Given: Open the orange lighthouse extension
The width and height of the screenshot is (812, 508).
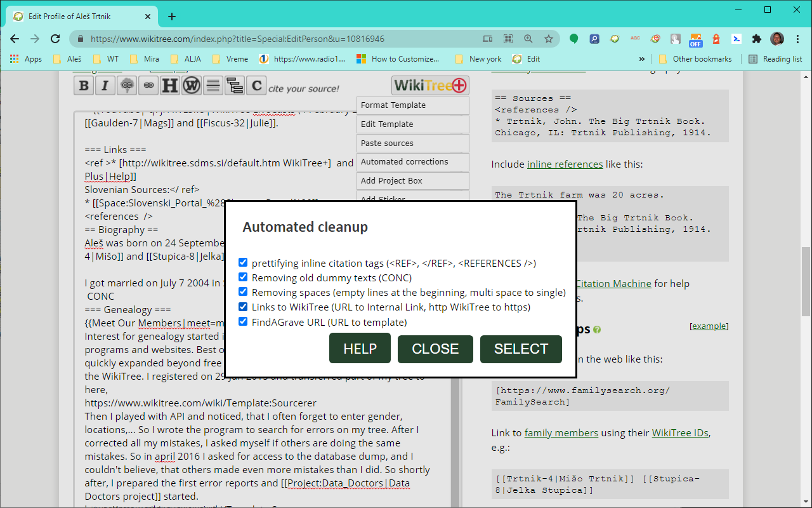Looking at the screenshot, I should [716, 39].
